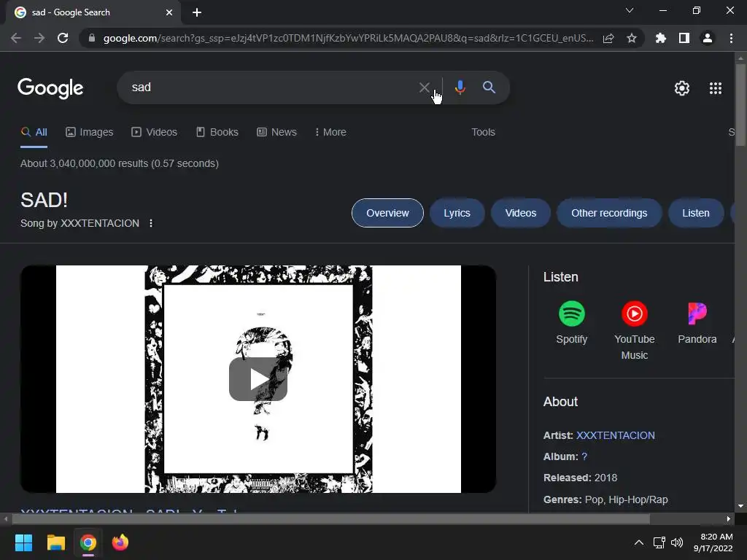Select the Lyrics chip

pyautogui.click(x=457, y=213)
